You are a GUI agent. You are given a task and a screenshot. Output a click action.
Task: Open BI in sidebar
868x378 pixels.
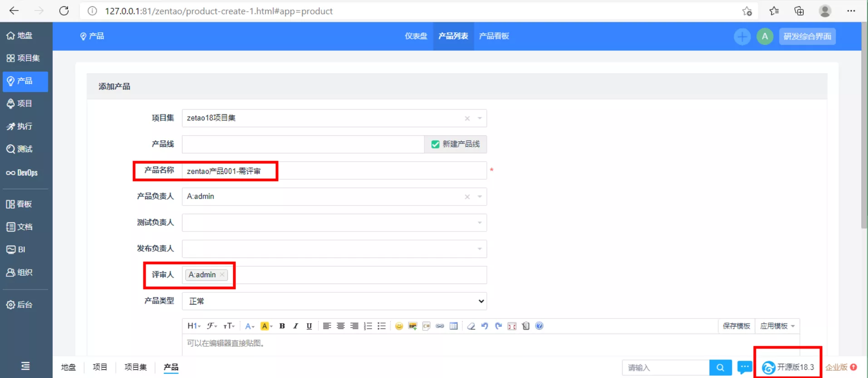25,250
